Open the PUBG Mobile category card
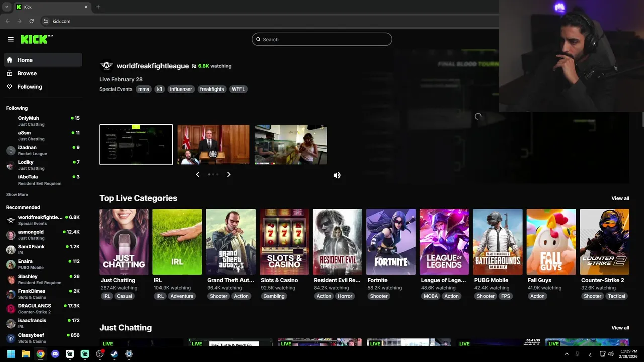The image size is (644, 362). [498, 241]
